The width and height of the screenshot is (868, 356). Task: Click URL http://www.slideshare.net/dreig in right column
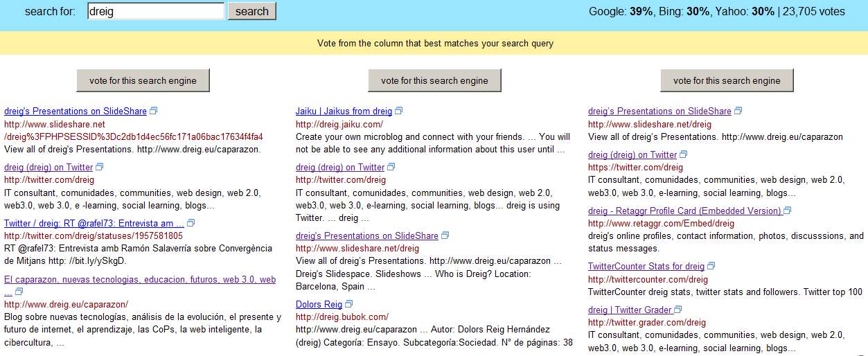pos(650,124)
